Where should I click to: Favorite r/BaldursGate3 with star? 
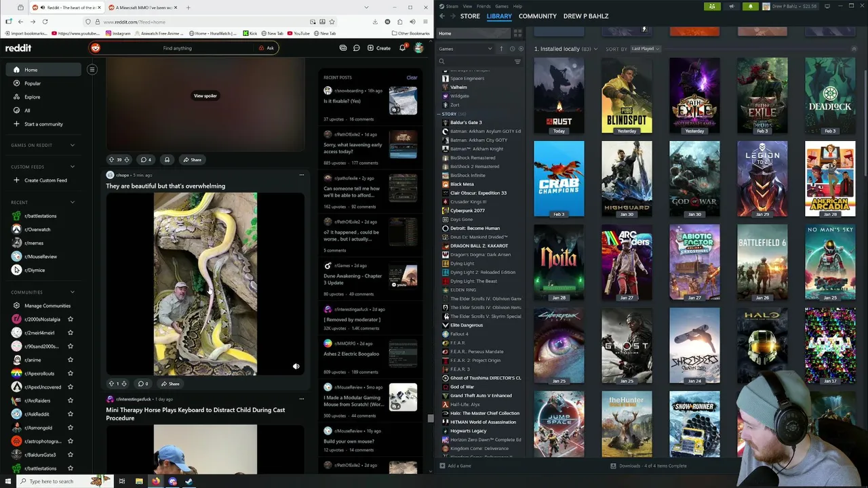point(71,455)
